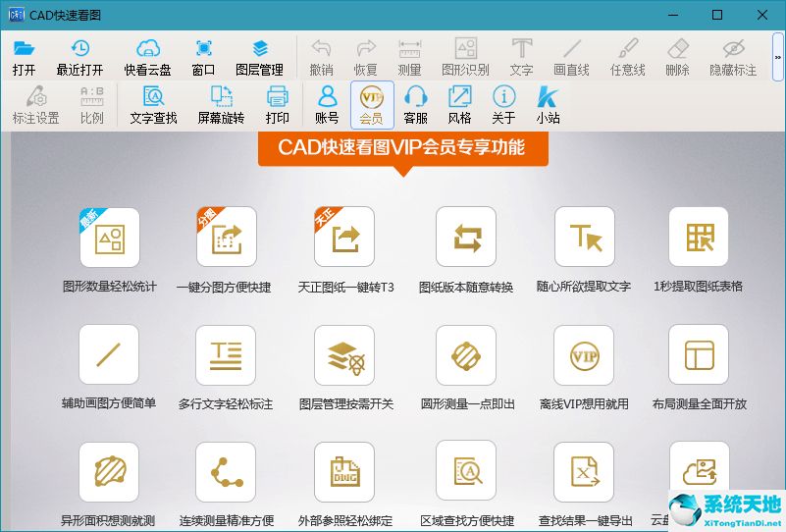Open 天正图纸一键转T3 feature tile
The image size is (786, 532).
(344, 237)
